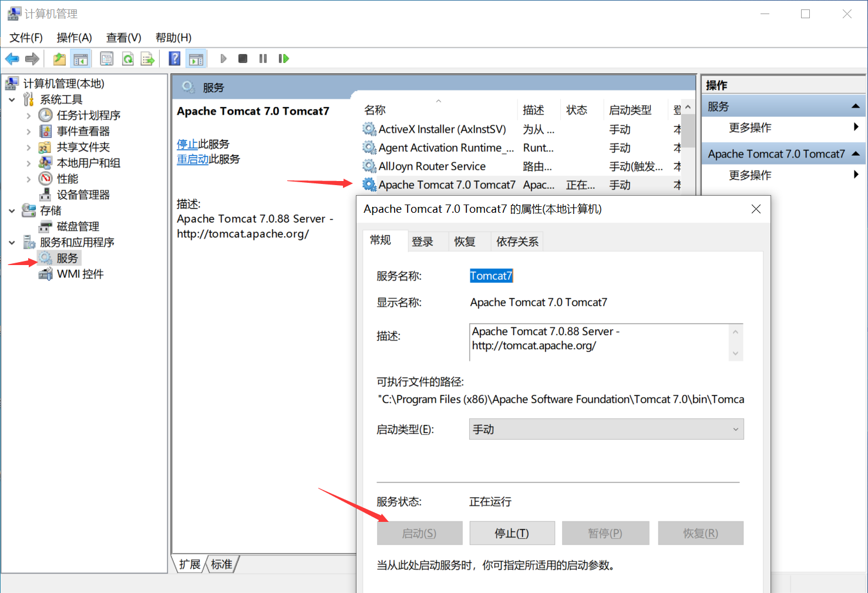Viewport: 868px width, 593px height.
Task: Sort services by the 名称 column header
Action: [x=438, y=110]
